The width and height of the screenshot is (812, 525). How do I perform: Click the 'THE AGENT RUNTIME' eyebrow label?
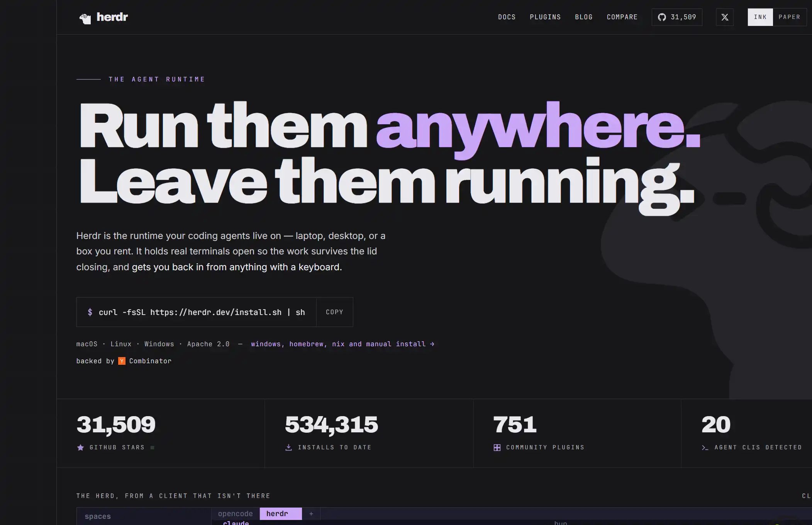click(x=157, y=79)
